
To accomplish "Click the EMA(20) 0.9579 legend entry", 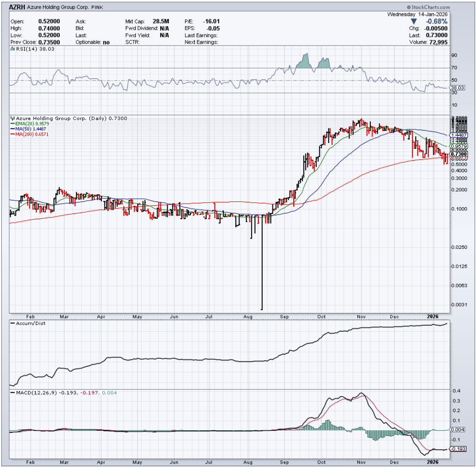I will coord(30,124).
